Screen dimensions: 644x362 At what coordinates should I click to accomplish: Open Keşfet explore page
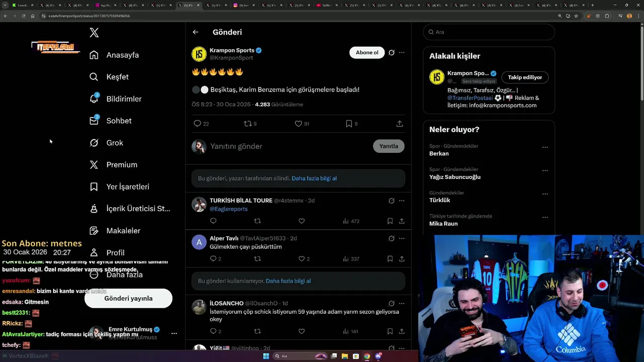click(109, 77)
